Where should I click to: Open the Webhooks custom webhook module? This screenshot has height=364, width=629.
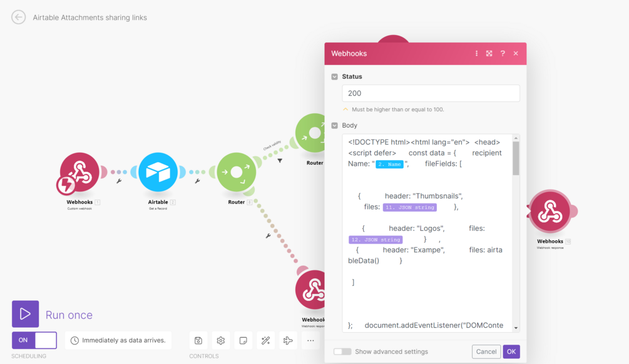79,172
